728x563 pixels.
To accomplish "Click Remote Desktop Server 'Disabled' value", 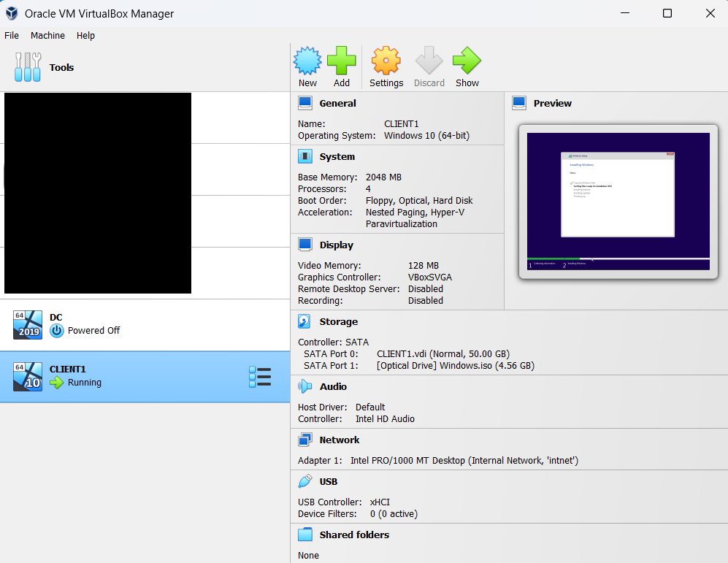I will pos(426,288).
